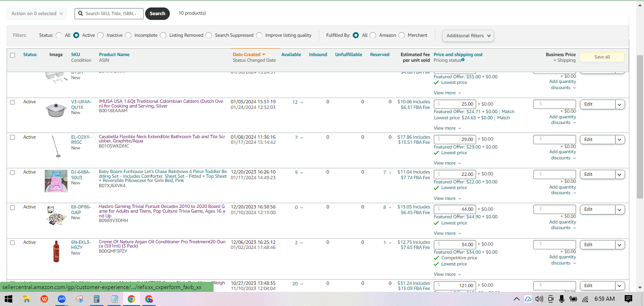Open the Edit dropdown arrow for the Casabella scrubber
This screenshot has width=644, height=306.
[620, 140]
